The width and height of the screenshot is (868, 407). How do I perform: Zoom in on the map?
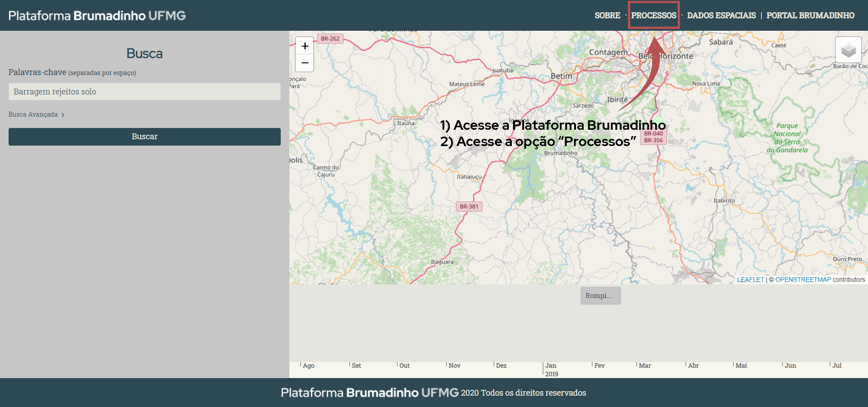[305, 46]
